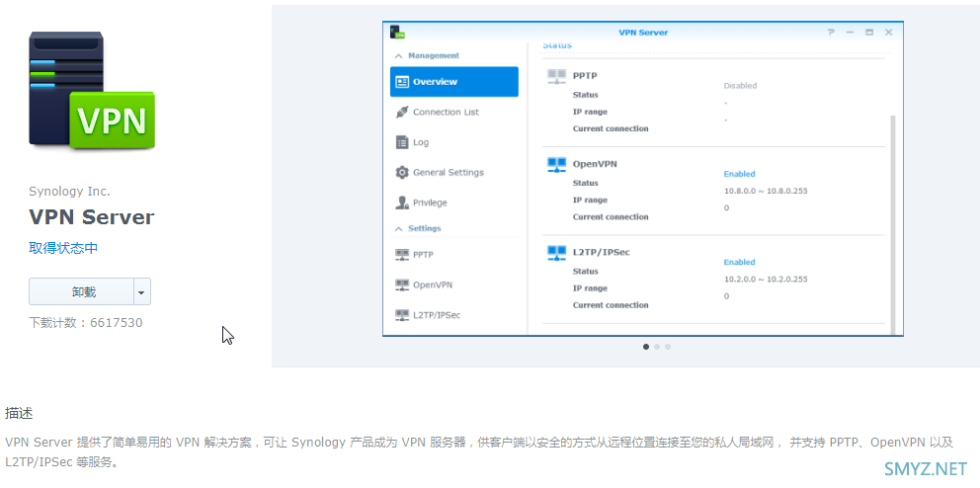Image resolution: width=980 pixels, height=488 pixels.
Task: Click the VPN Server title bar app icon
Action: [397, 32]
